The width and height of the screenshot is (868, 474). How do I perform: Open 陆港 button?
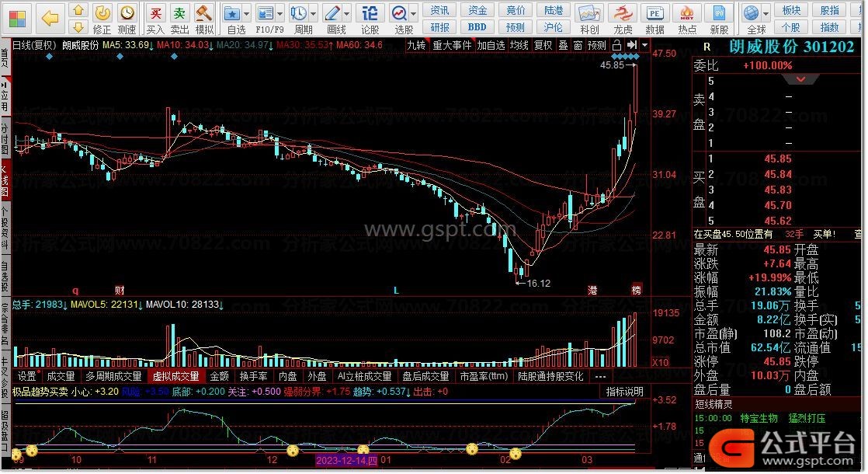(x=553, y=10)
